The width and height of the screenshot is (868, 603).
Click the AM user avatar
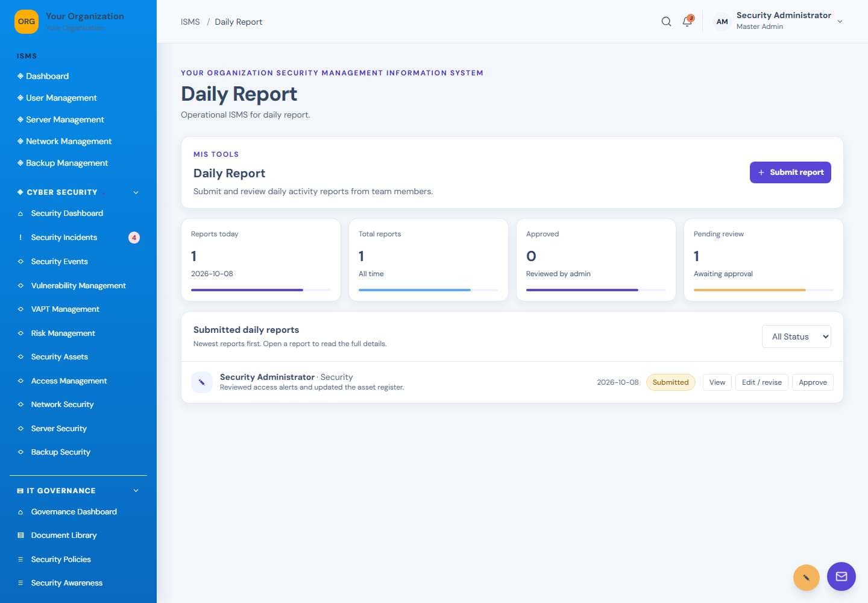722,22
